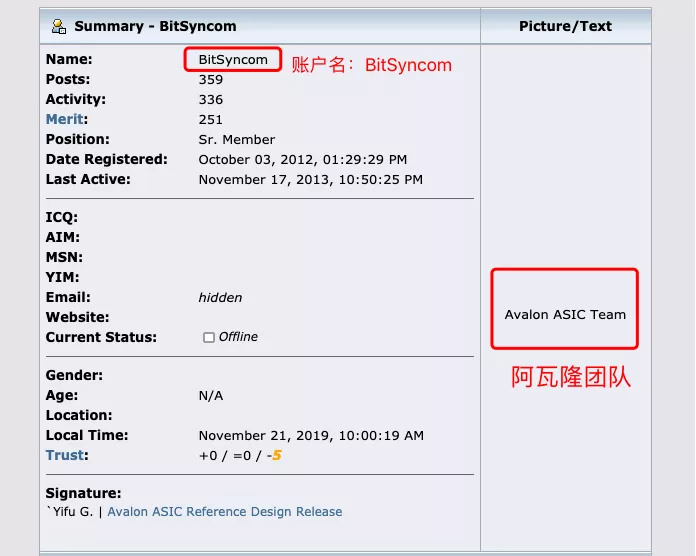Click the Yifu G. signature text
The image size is (696, 556).
72,512
